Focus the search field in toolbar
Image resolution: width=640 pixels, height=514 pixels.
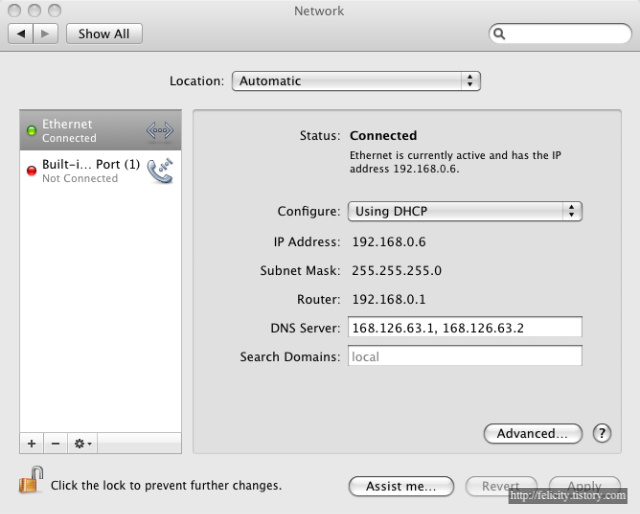[560, 33]
